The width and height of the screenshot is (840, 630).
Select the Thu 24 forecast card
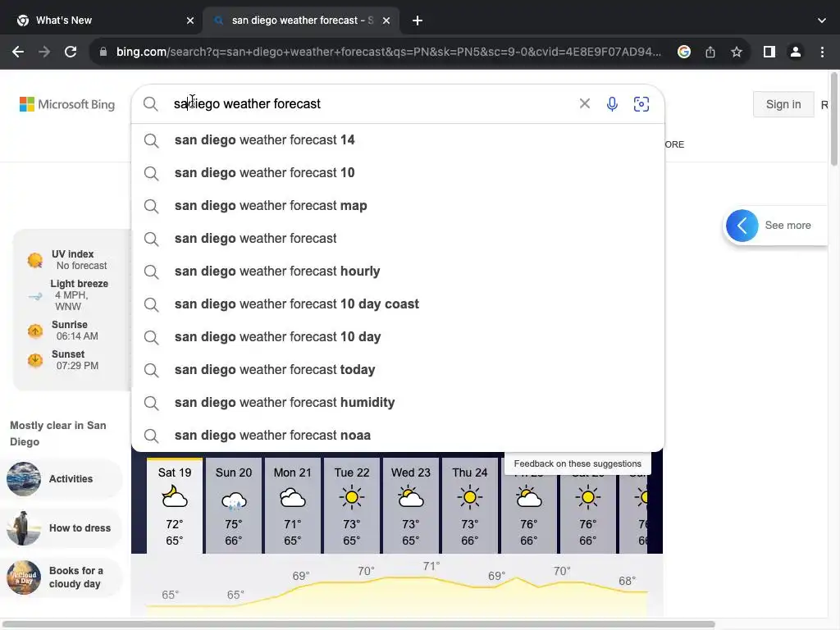click(469, 505)
